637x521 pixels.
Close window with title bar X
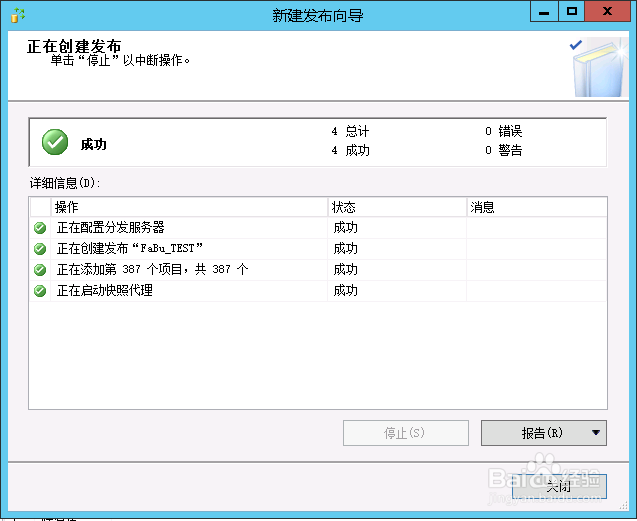click(x=608, y=12)
